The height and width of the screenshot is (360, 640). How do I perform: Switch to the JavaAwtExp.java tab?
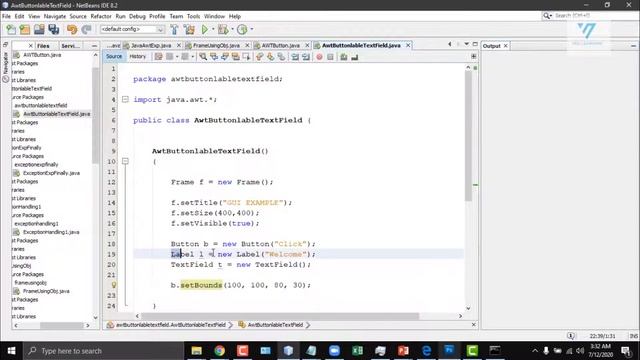point(151,45)
